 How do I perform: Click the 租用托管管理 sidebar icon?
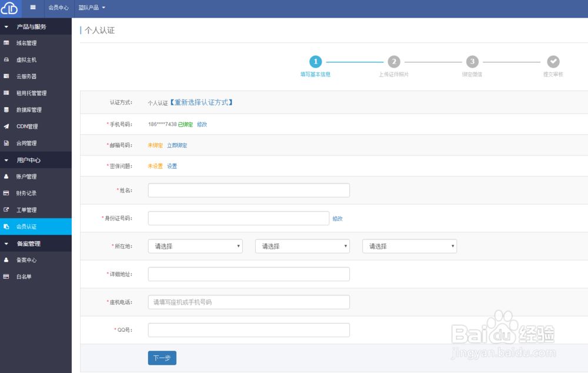[6, 93]
